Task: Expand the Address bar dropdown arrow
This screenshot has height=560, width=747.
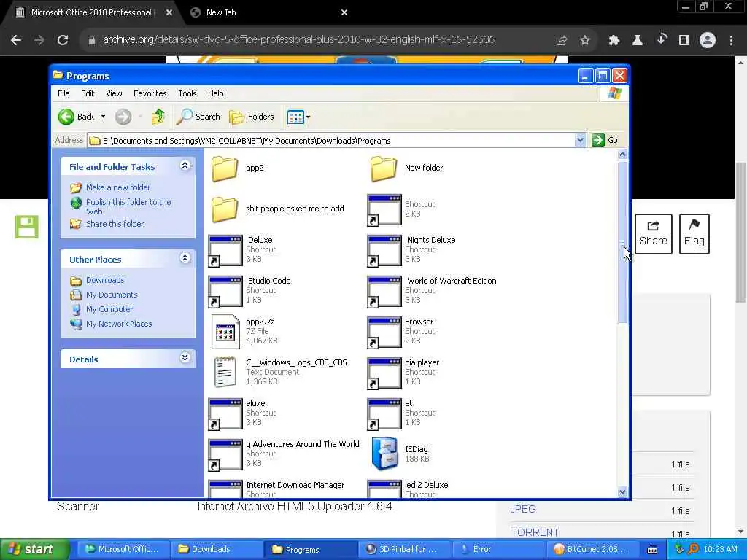Action: (580, 140)
